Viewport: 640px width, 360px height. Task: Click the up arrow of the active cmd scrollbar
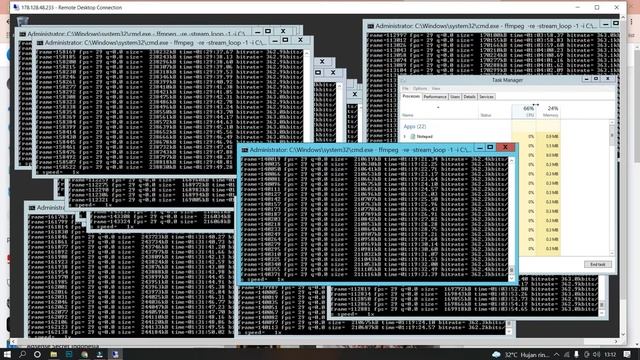pos(511,161)
